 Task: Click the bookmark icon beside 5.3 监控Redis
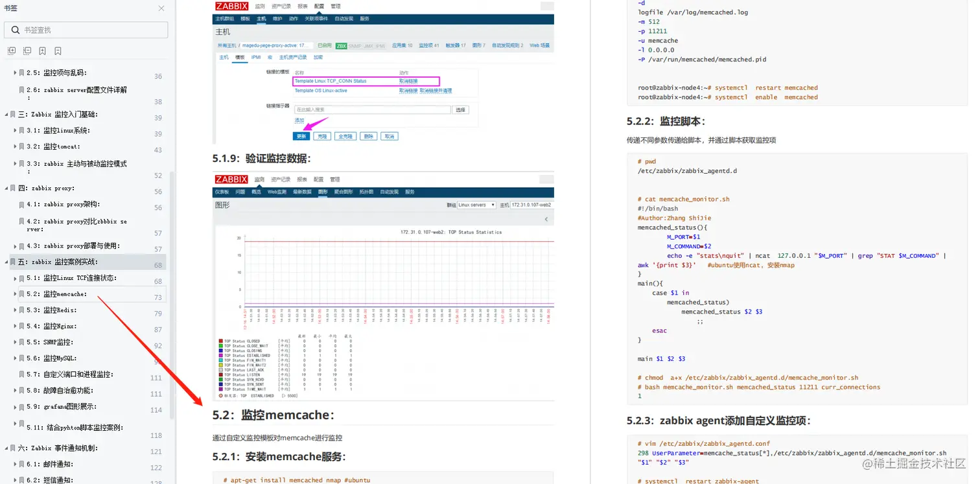tap(22, 310)
